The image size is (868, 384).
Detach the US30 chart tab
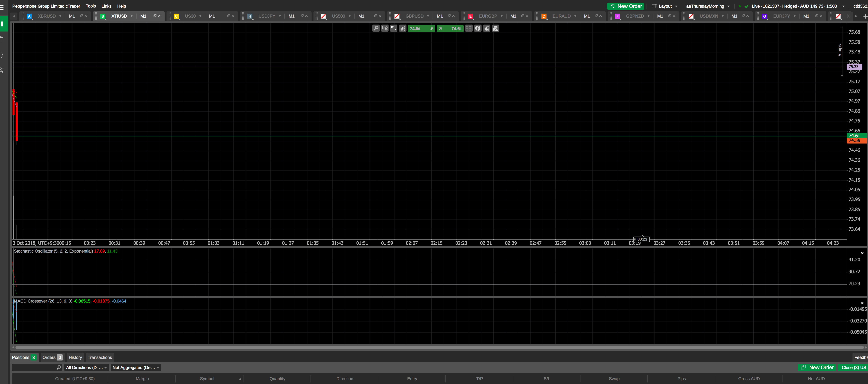(x=228, y=16)
